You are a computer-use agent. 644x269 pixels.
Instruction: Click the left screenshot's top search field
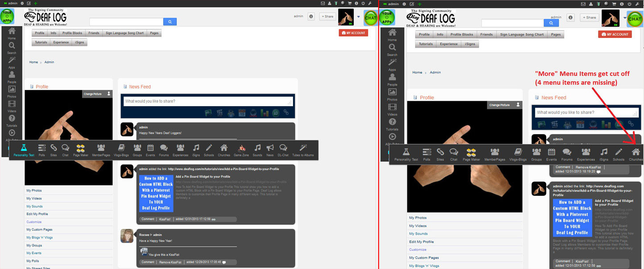(126, 22)
